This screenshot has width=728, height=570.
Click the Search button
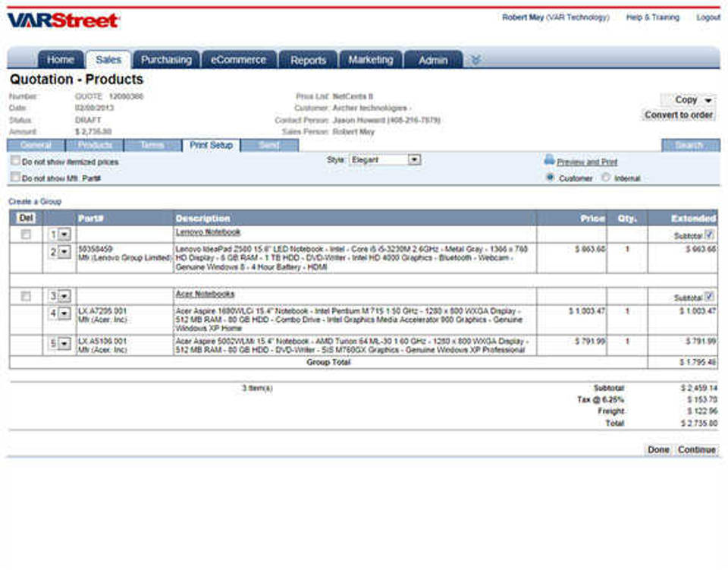tap(690, 146)
